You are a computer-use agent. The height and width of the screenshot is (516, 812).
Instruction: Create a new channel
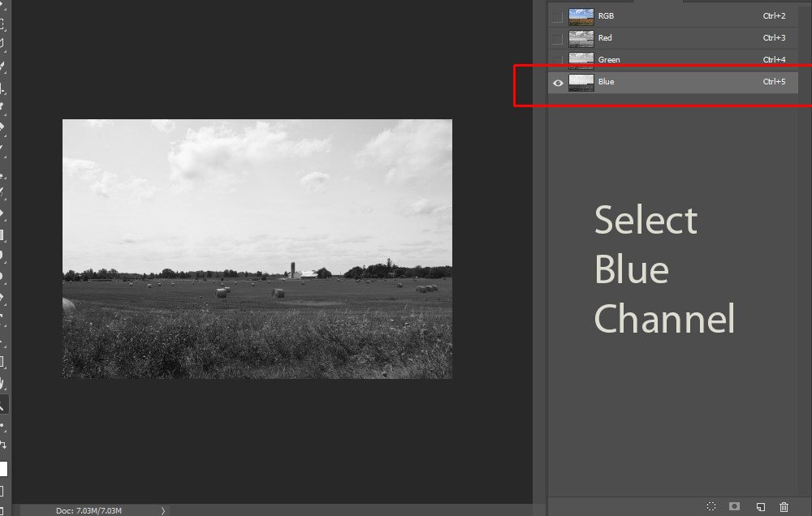[x=761, y=506]
